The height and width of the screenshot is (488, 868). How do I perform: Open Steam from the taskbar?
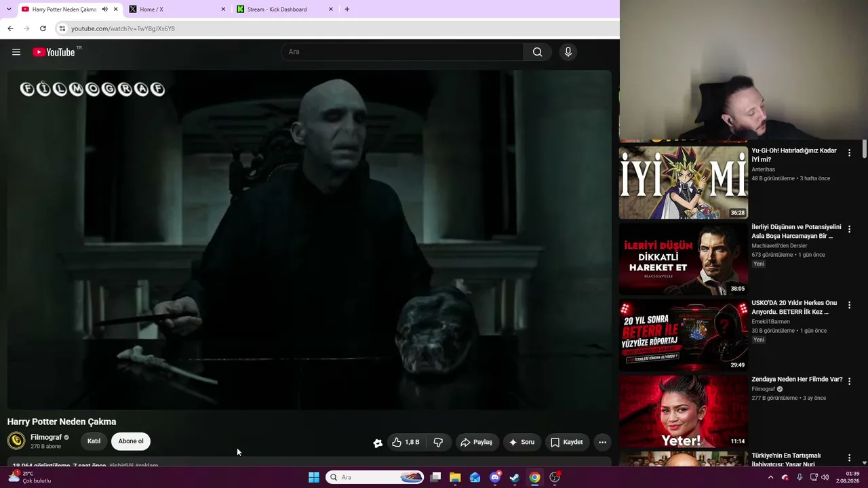click(515, 477)
